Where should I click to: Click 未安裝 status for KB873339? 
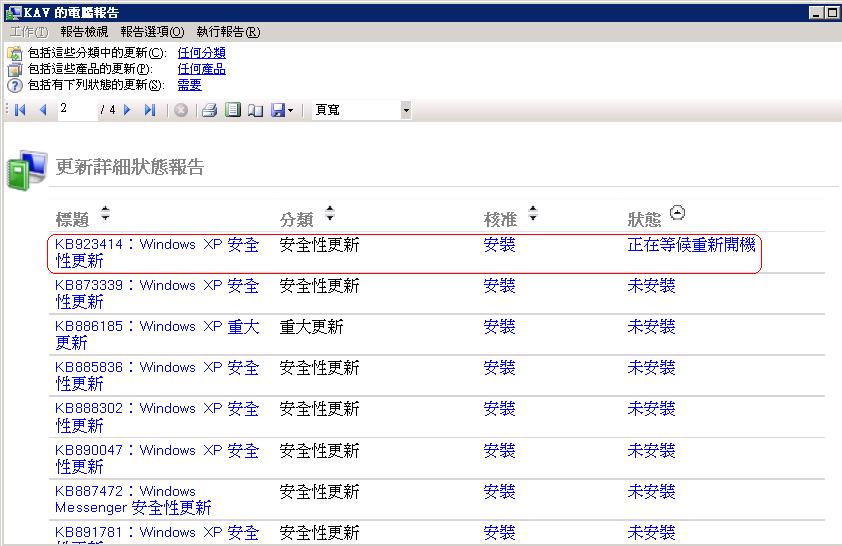651,286
